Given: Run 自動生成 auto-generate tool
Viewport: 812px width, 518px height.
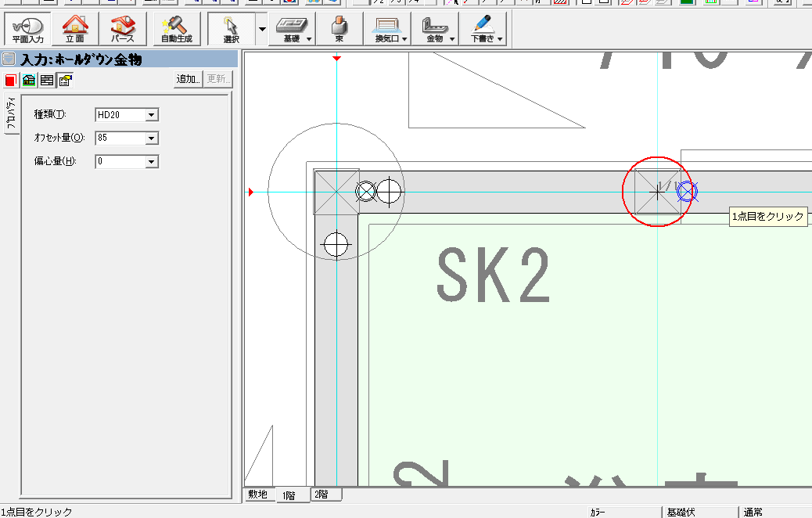Looking at the screenshot, I should pyautogui.click(x=177, y=30).
